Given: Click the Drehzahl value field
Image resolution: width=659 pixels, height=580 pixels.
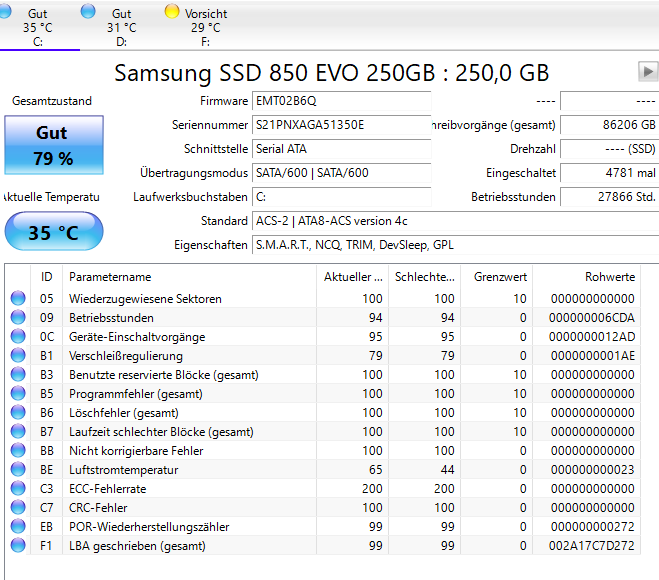Looking at the screenshot, I should (609, 149).
